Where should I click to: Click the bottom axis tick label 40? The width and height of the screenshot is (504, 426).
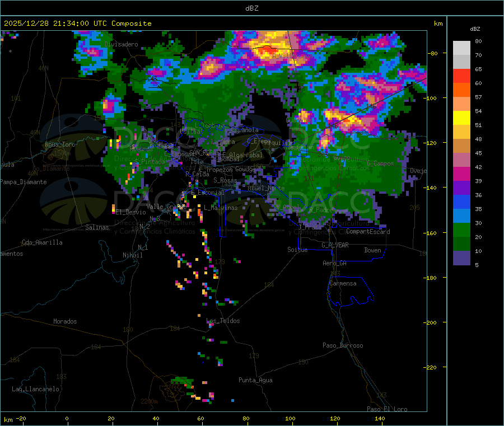[x=156, y=418]
